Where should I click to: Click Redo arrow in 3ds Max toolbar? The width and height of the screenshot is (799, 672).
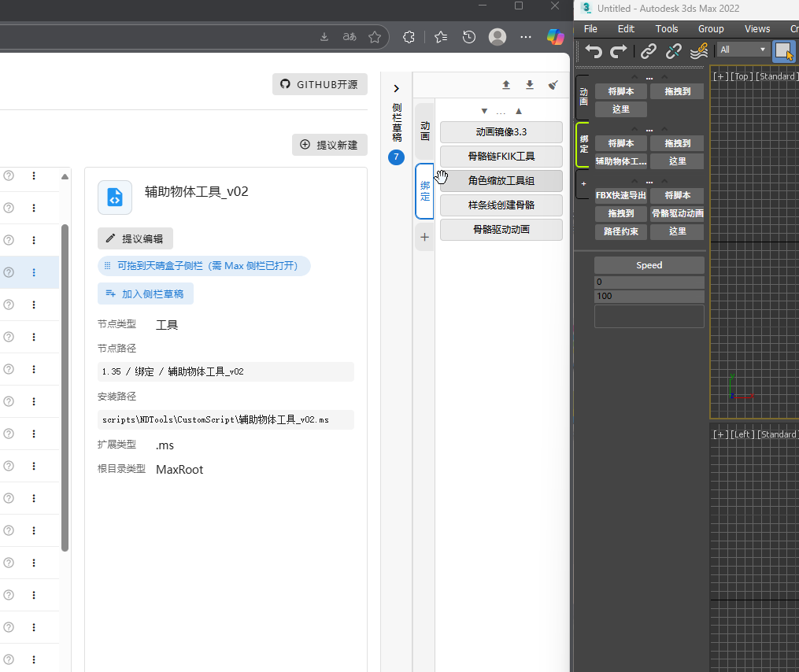618,51
